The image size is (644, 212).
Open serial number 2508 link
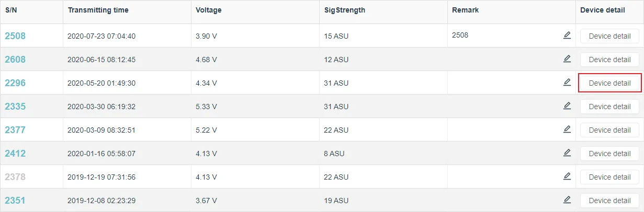coord(15,36)
